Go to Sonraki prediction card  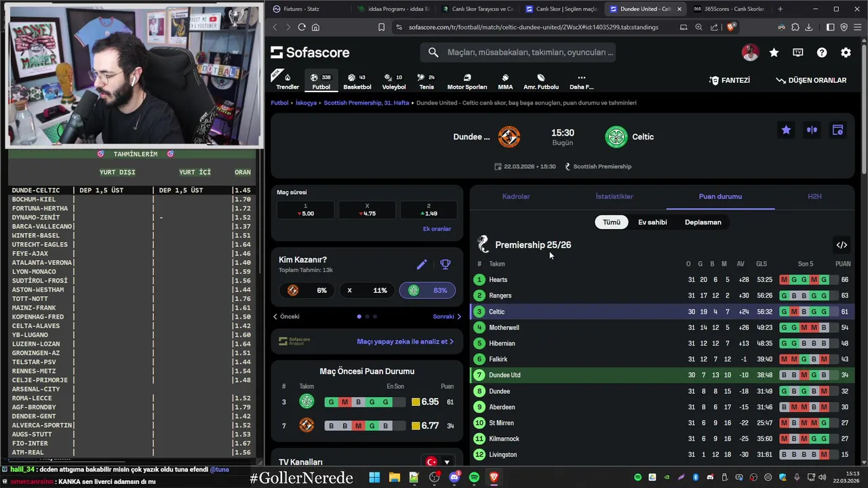(447, 317)
